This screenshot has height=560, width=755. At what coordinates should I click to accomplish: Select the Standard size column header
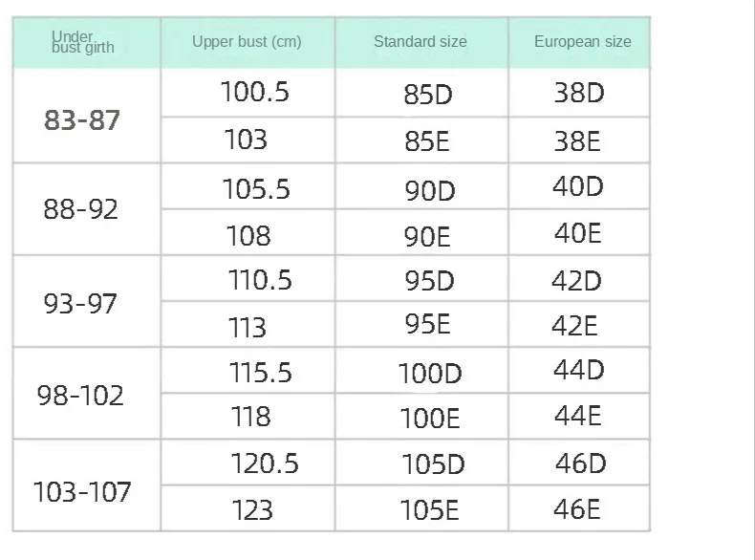(421, 42)
